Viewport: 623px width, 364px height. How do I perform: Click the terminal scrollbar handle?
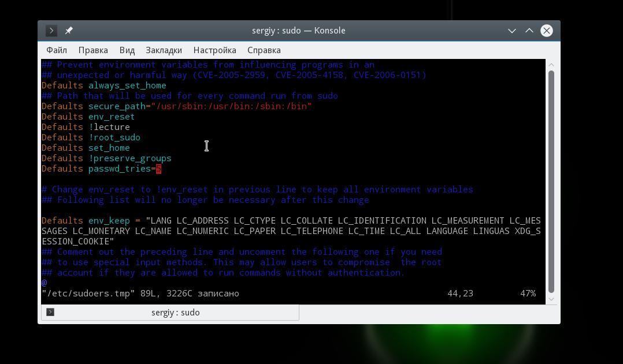551,181
